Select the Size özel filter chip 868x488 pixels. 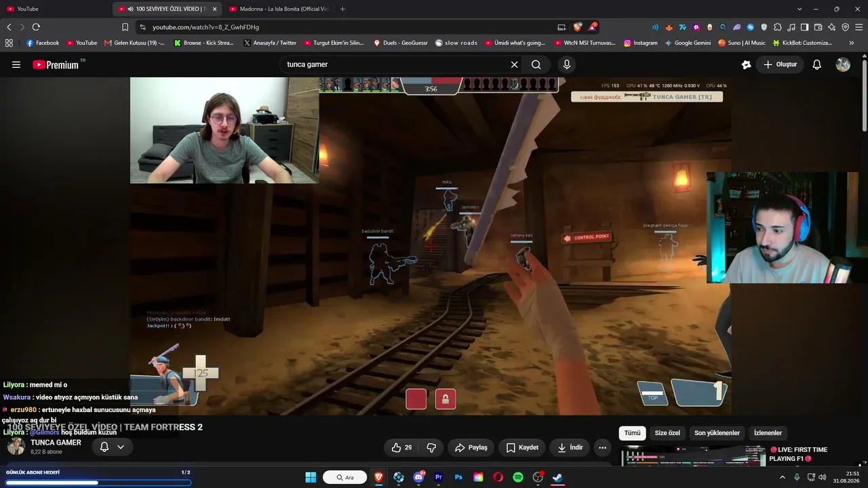tap(667, 433)
